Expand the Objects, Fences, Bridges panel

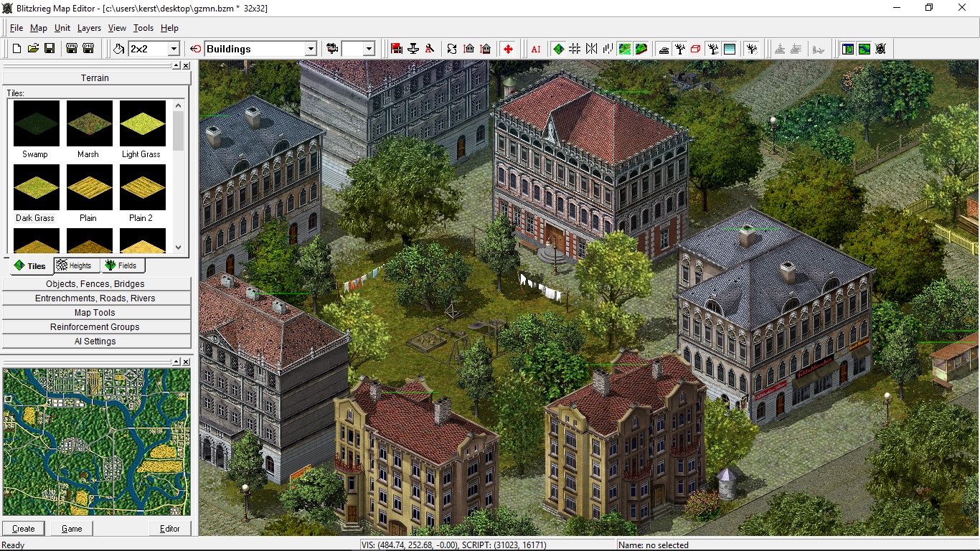coord(96,284)
